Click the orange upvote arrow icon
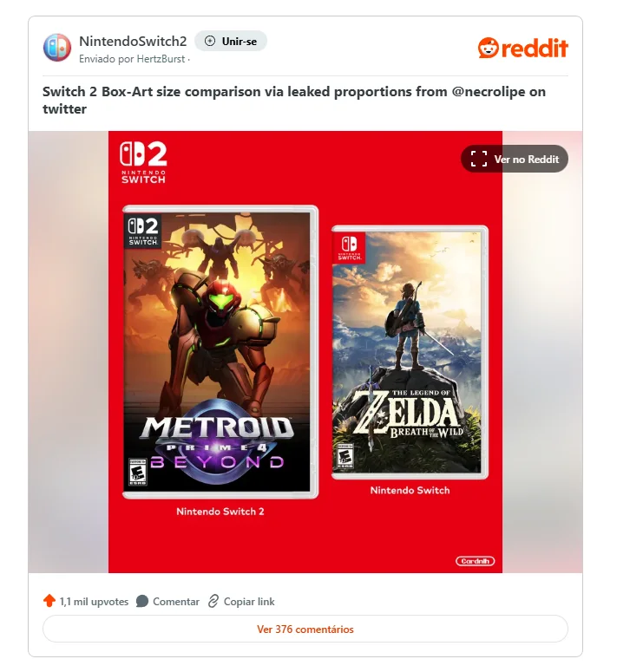 [49, 601]
